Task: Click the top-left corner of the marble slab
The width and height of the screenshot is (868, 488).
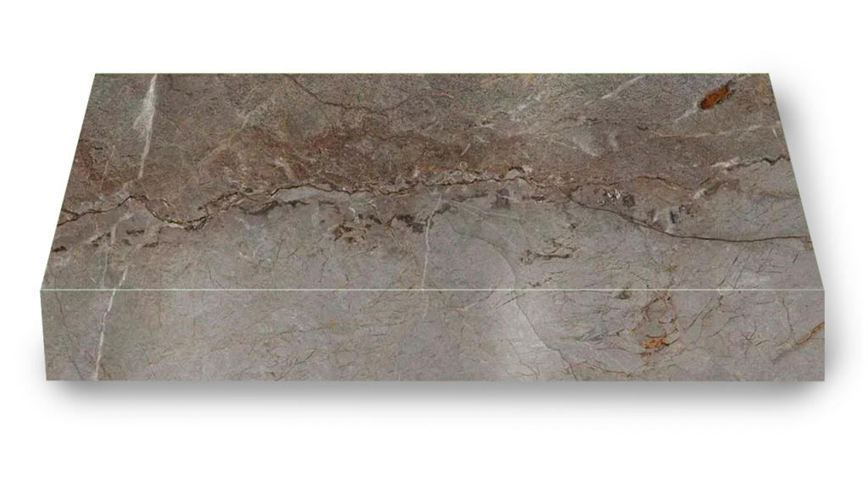Action: (95, 75)
